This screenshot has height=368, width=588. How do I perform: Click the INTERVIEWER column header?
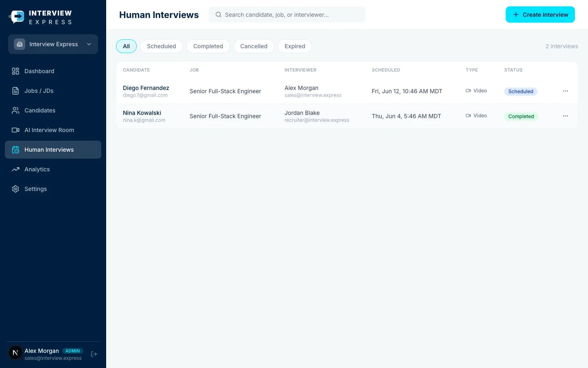300,70
